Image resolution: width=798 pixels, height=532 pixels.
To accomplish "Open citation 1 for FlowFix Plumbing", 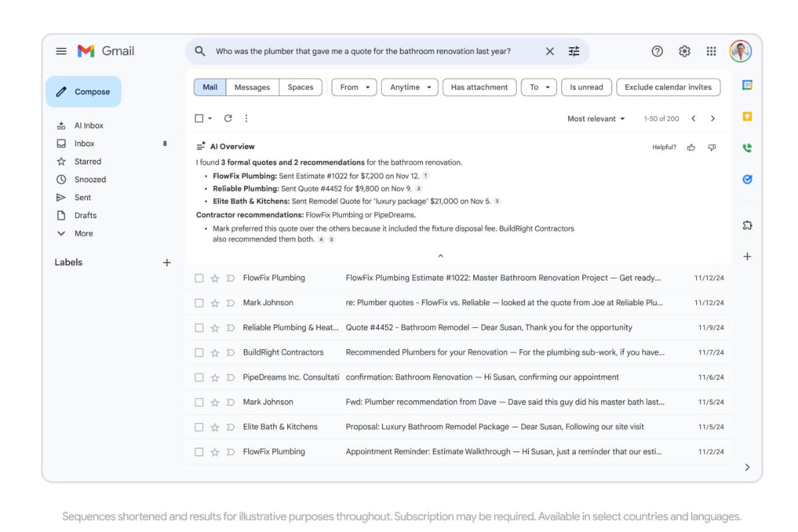I will (x=426, y=176).
